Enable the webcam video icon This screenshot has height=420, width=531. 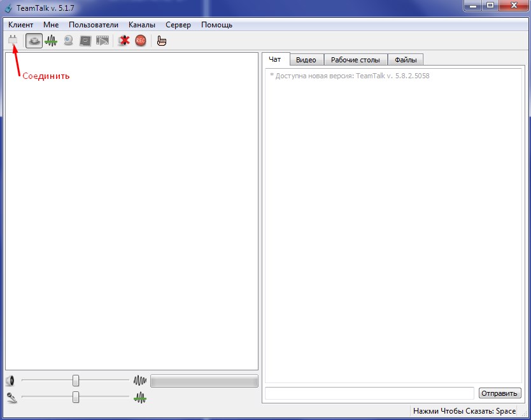pyautogui.click(x=68, y=41)
